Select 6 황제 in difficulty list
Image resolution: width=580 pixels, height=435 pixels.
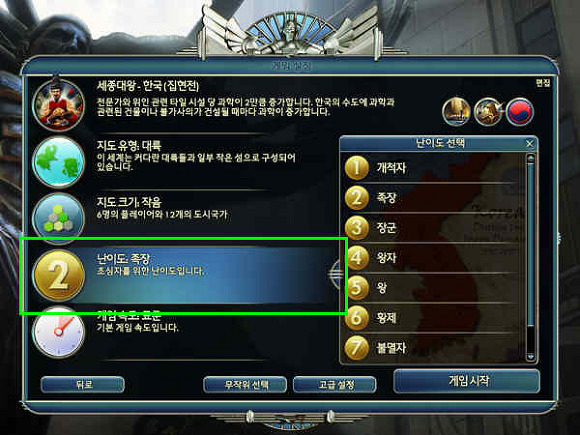click(434, 317)
